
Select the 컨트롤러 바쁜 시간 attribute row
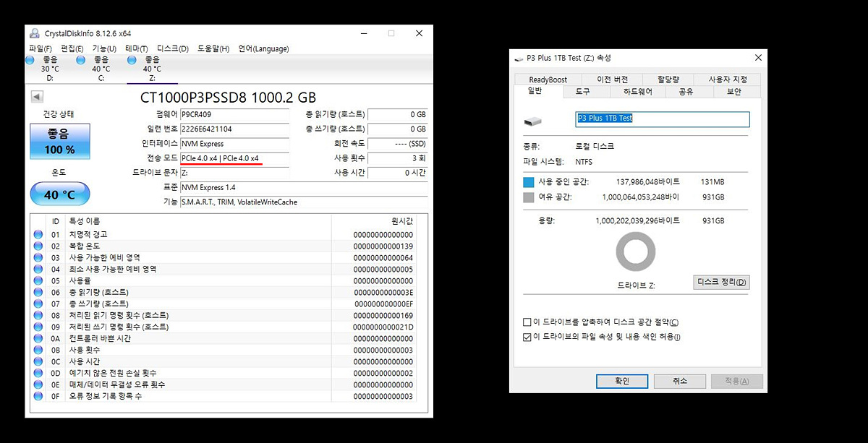pos(229,339)
